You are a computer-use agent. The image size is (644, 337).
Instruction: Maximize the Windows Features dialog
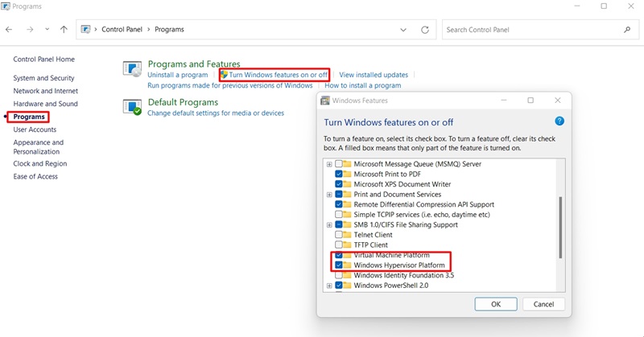pos(530,101)
